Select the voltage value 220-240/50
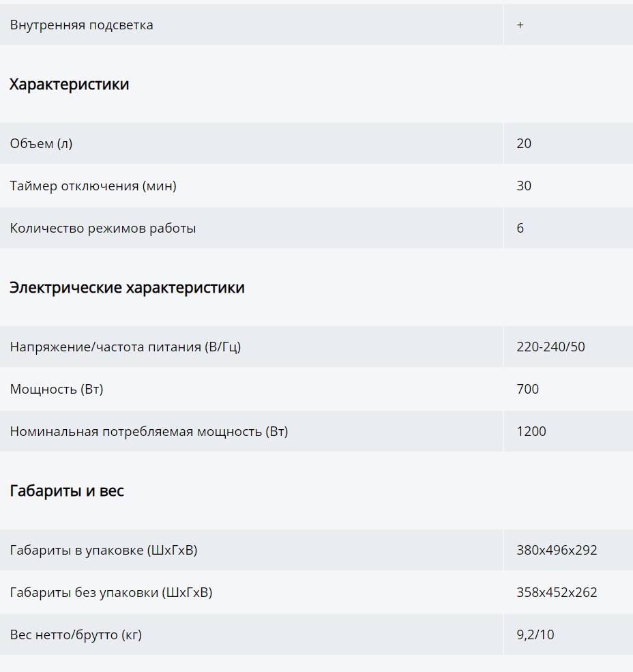This screenshot has width=633, height=672. coord(550,347)
